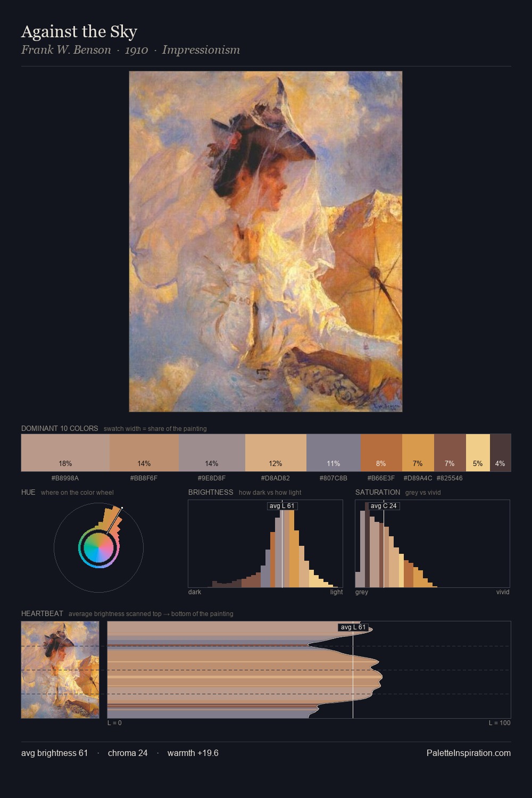The image size is (532, 798).
Task: Click the hex code #825546
Action: coord(450,478)
